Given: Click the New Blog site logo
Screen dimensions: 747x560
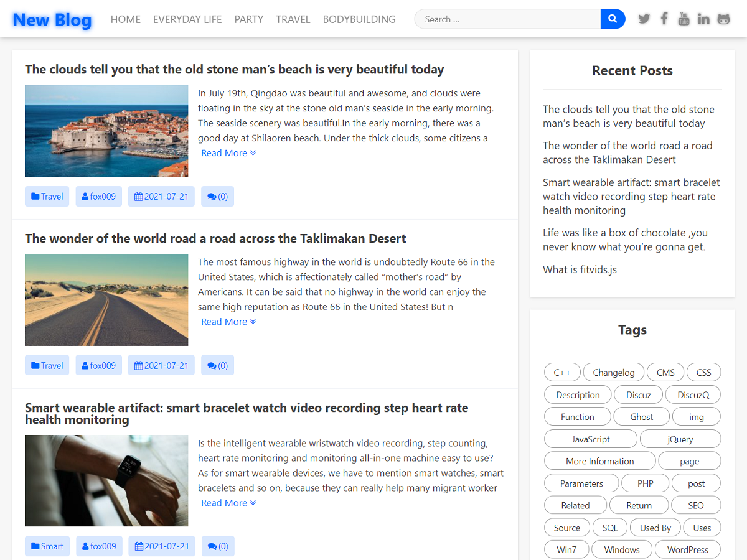Looking at the screenshot, I should pos(52,20).
